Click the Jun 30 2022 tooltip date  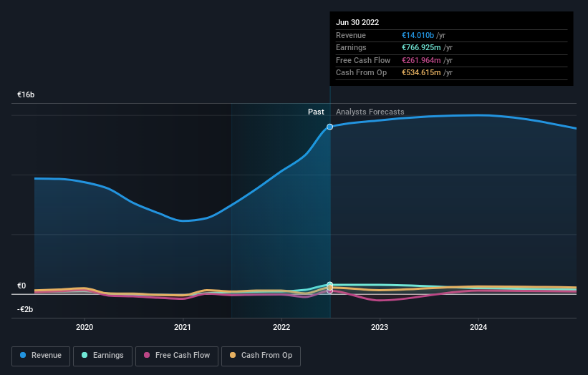click(357, 22)
